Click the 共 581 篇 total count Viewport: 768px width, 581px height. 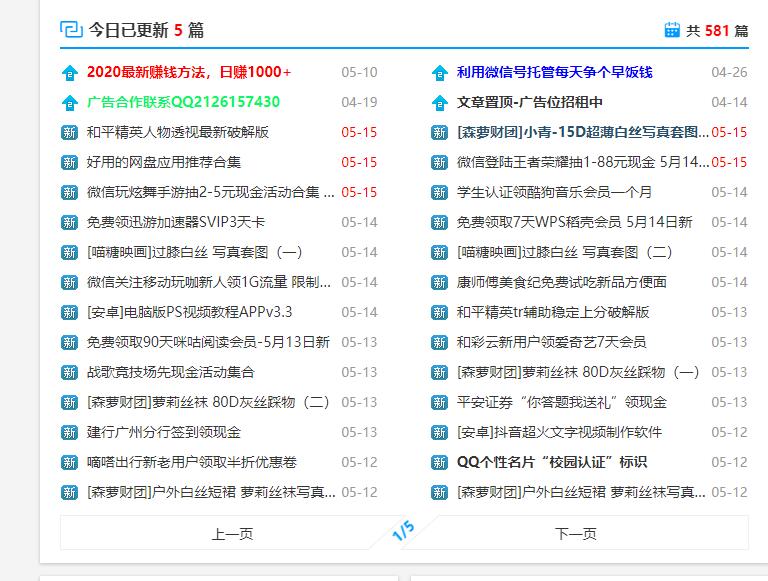717,30
